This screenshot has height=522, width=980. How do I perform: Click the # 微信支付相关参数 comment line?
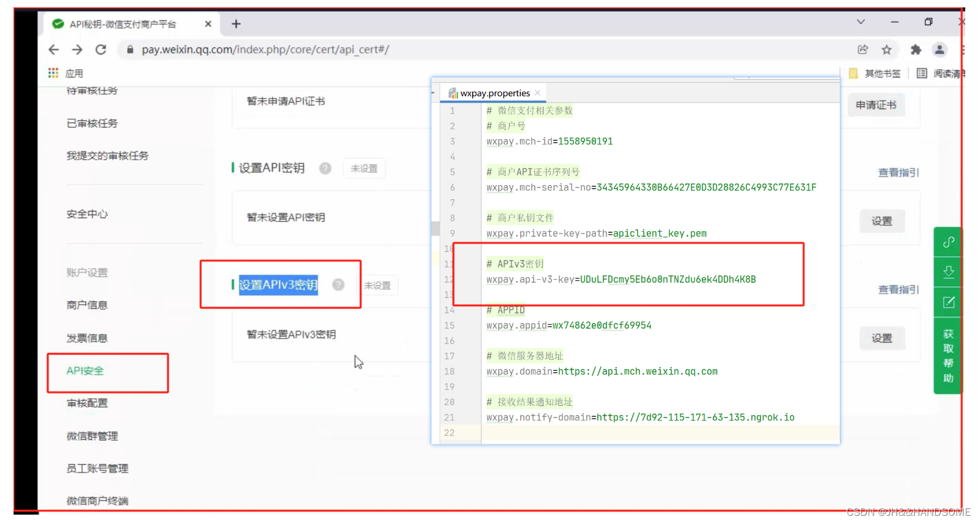[529, 111]
